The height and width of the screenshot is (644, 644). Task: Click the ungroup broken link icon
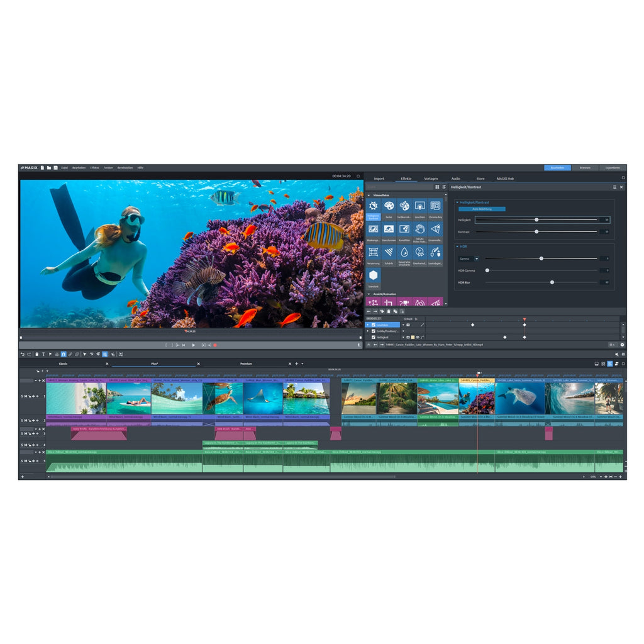tap(77, 354)
